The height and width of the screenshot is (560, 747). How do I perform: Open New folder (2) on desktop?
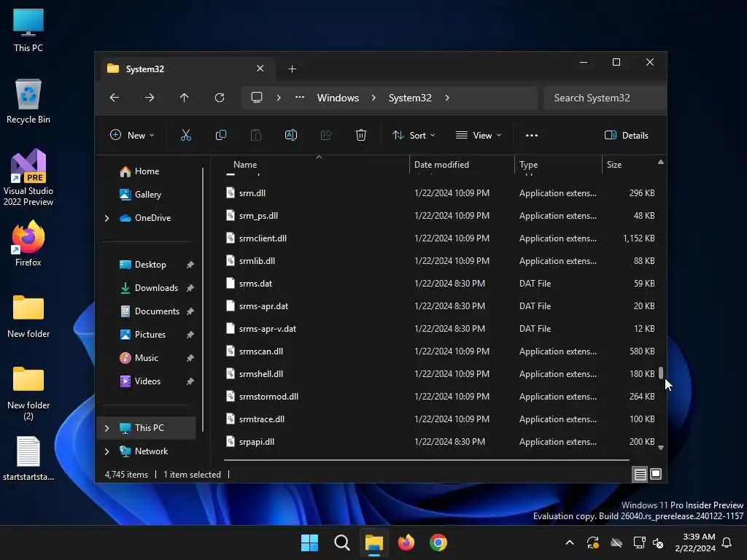28,392
